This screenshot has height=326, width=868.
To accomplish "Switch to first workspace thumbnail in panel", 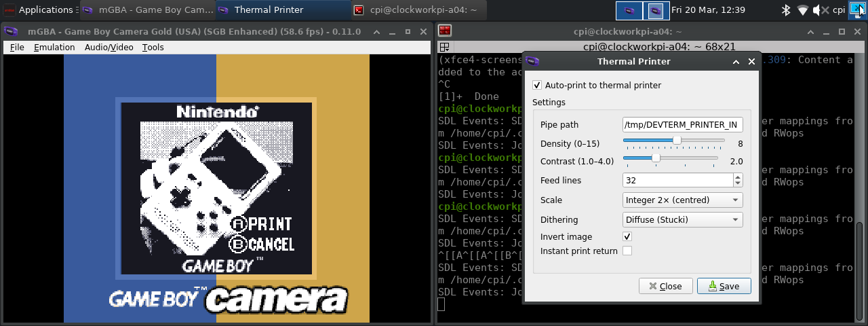I will (x=629, y=10).
